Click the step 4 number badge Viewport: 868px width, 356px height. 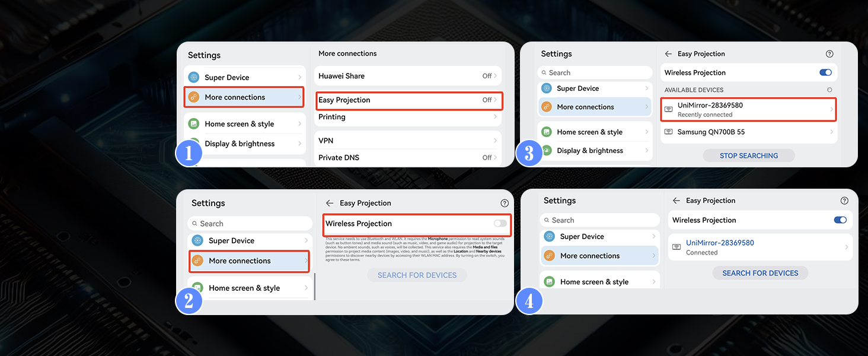[x=529, y=301]
